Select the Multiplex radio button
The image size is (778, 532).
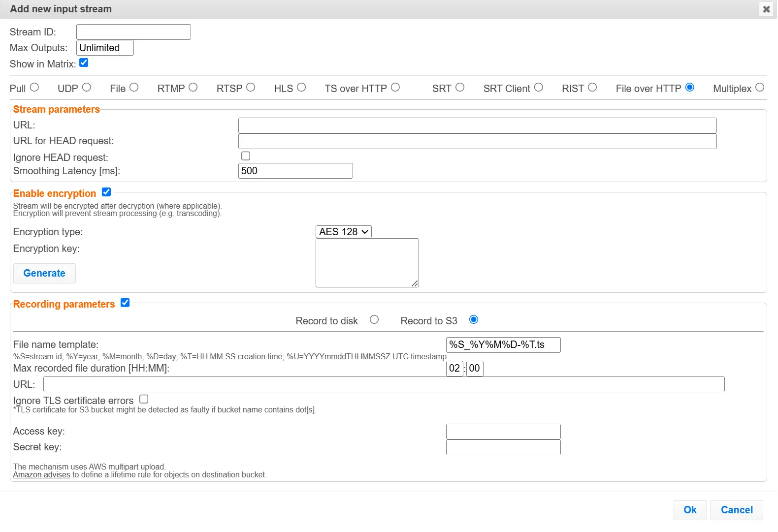[760, 87]
